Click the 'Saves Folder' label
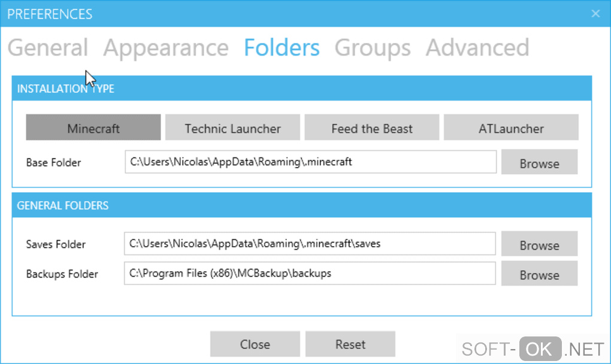611x364 pixels. click(56, 244)
